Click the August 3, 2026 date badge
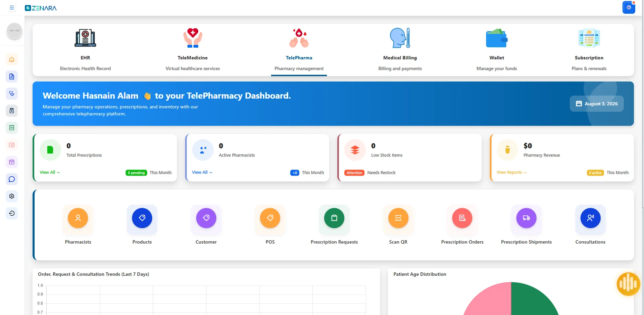Viewport: 644px width, 315px height. [x=597, y=104]
